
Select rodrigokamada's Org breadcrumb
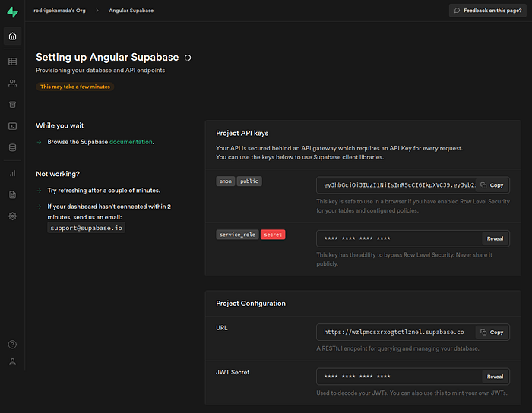62,11
